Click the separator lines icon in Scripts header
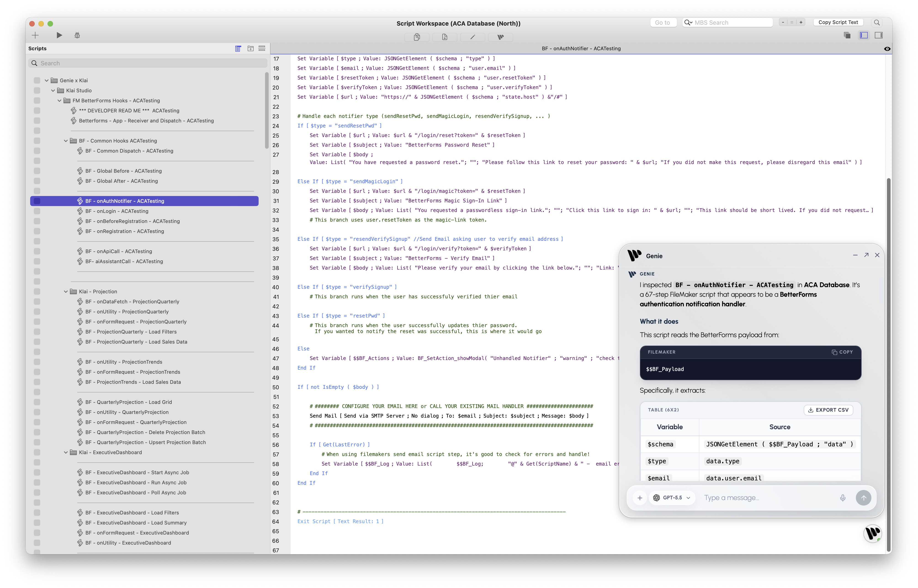The height and width of the screenshot is (588, 918). click(x=262, y=48)
